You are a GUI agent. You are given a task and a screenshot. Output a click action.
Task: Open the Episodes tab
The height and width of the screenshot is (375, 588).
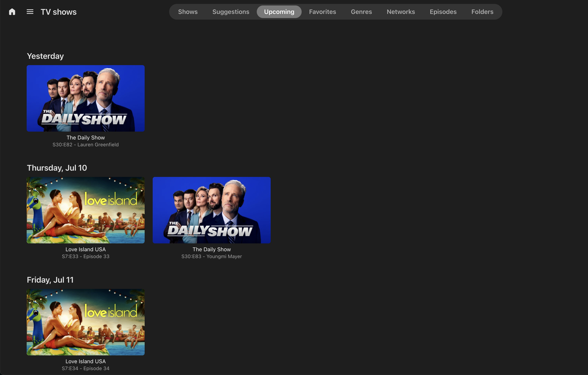[x=443, y=12]
